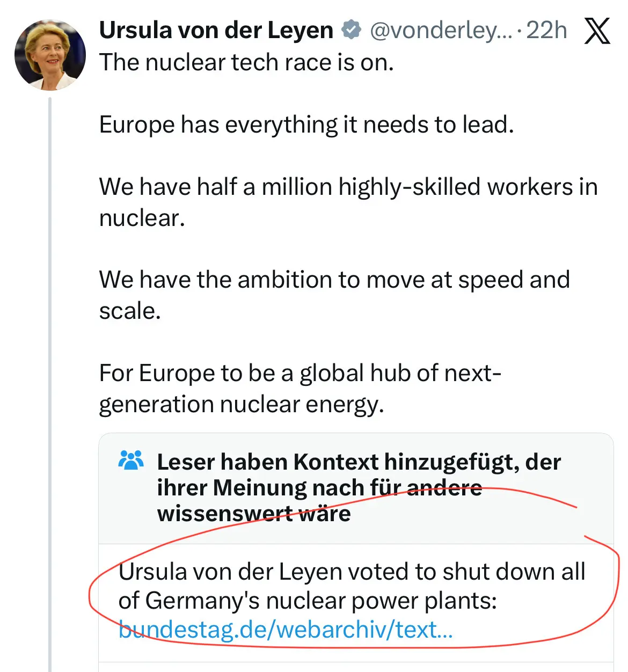Image resolution: width=628 pixels, height=672 pixels.
Task: Click the line "The nuclear tech race is on."
Action: (x=246, y=62)
